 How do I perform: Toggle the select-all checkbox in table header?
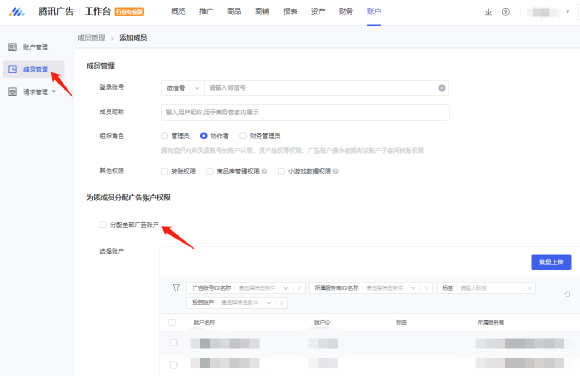tap(172, 322)
